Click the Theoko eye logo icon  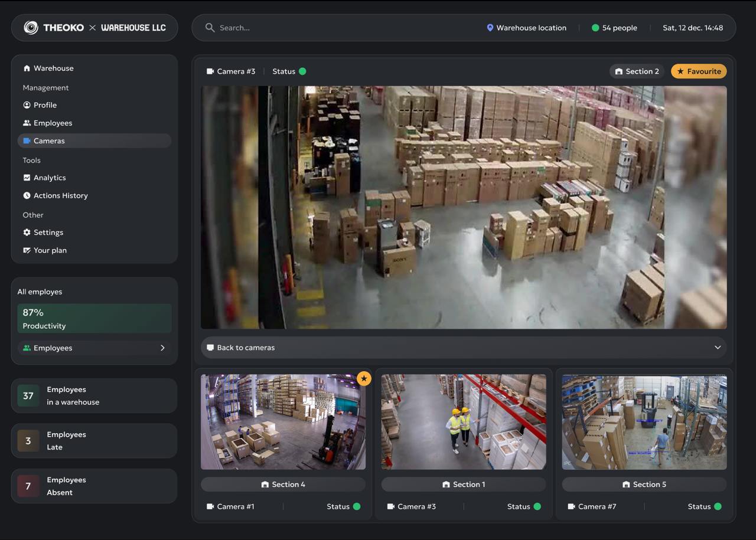(x=31, y=28)
